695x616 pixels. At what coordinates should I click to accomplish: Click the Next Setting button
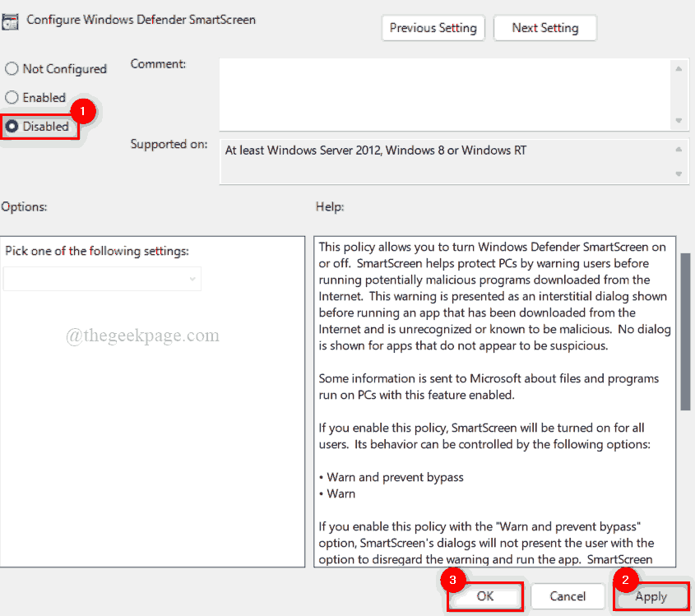tap(544, 27)
